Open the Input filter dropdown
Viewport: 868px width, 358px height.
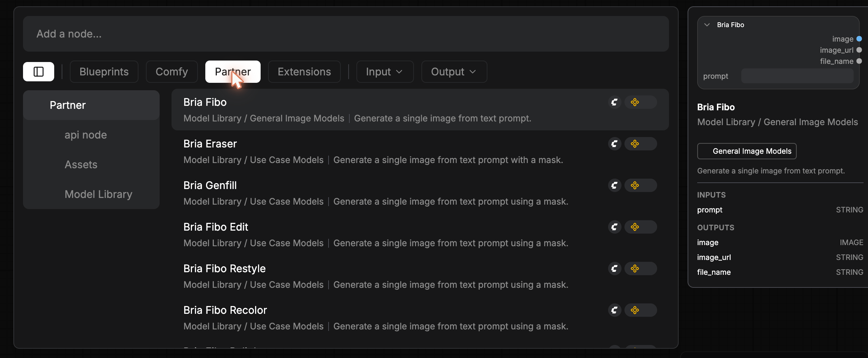(x=385, y=72)
